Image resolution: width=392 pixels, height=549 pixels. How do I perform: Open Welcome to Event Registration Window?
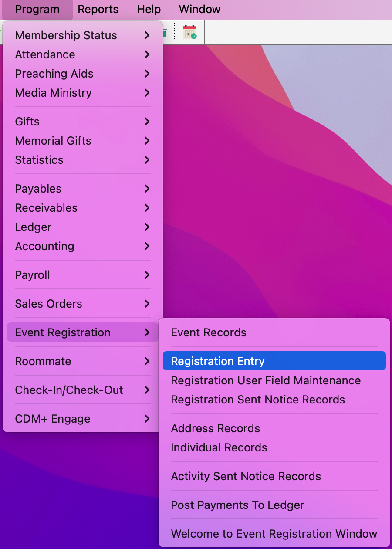tap(274, 534)
